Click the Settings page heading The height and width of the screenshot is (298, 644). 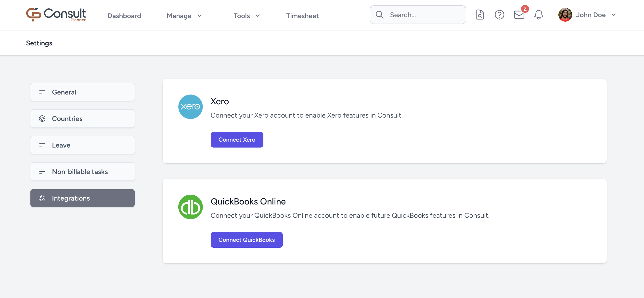39,43
